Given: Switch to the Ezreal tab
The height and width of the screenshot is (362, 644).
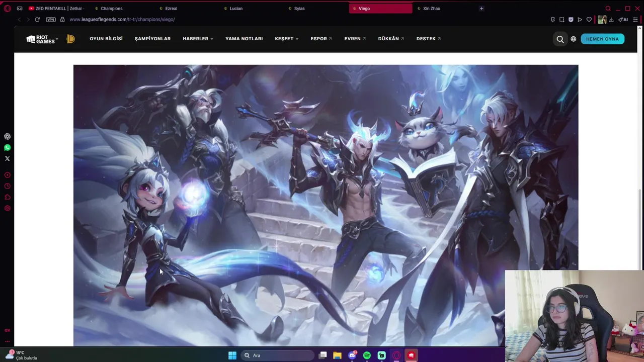Looking at the screenshot, I should point(187,9).
